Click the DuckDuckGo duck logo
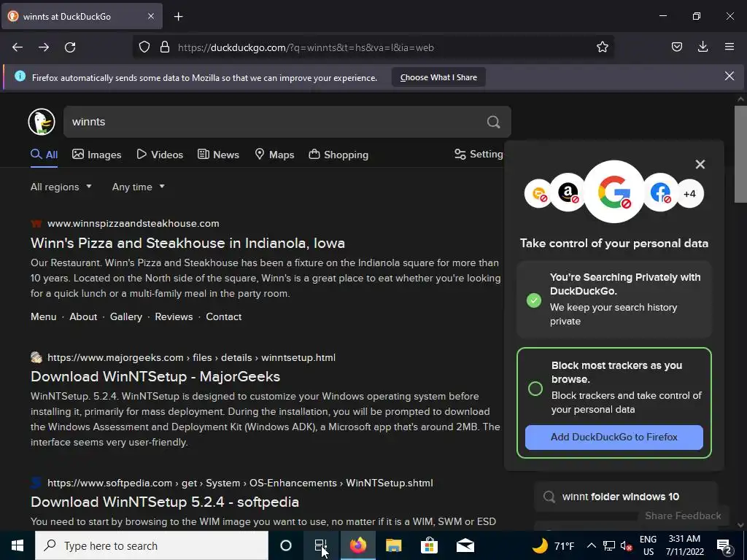The width and height of the screenshot is (747, 560). coord(42,122)
